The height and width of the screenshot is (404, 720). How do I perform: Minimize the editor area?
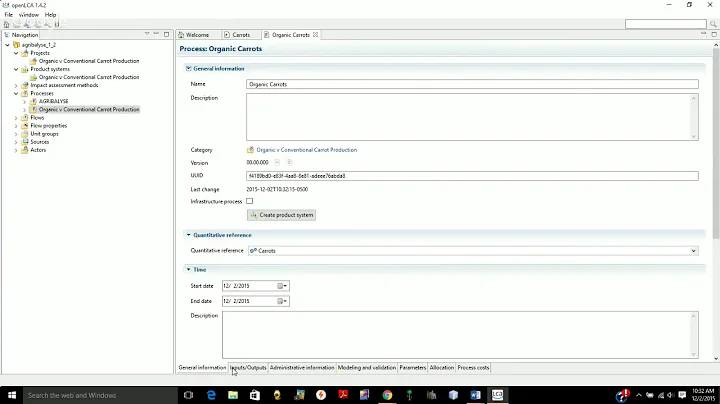pyautogui.click(x=703, y=34)
